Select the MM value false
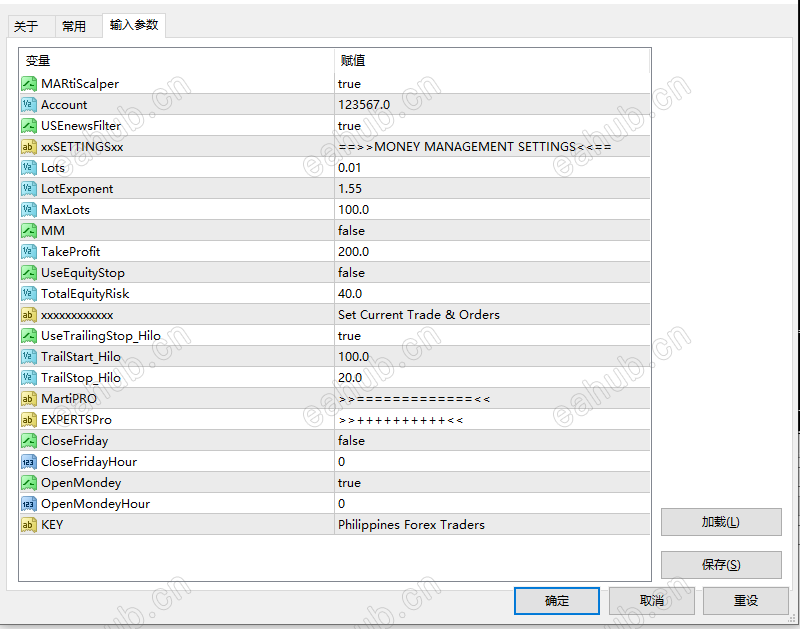The height and width of the screenshot is (629, 800). point(352,231)
